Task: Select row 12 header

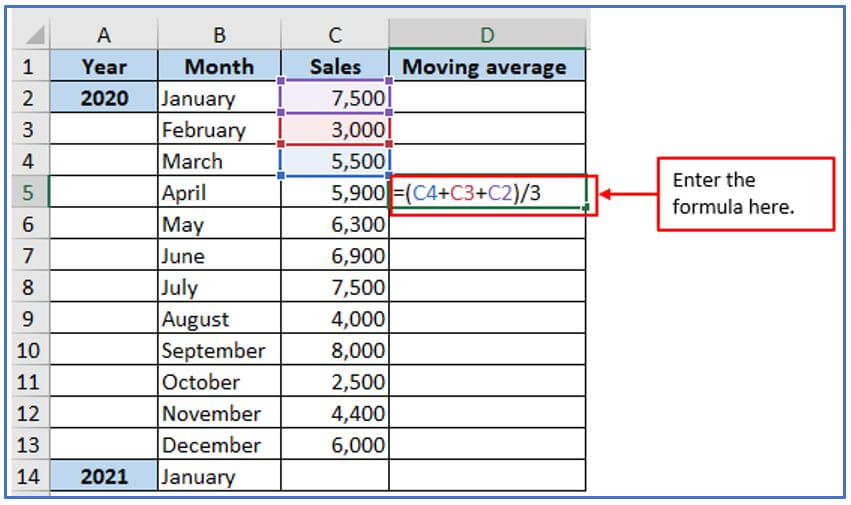Action: [28, 413]
